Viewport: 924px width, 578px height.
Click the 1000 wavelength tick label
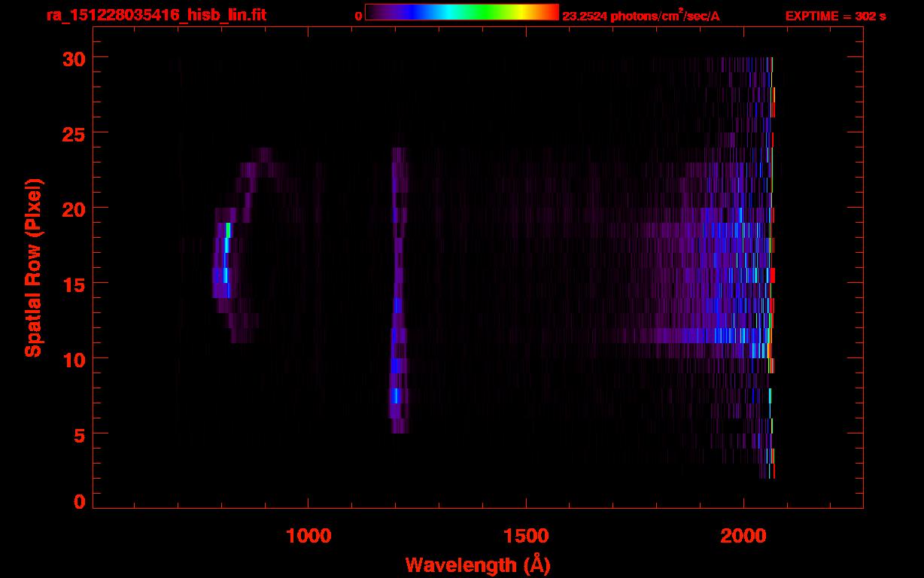(309, 536)
